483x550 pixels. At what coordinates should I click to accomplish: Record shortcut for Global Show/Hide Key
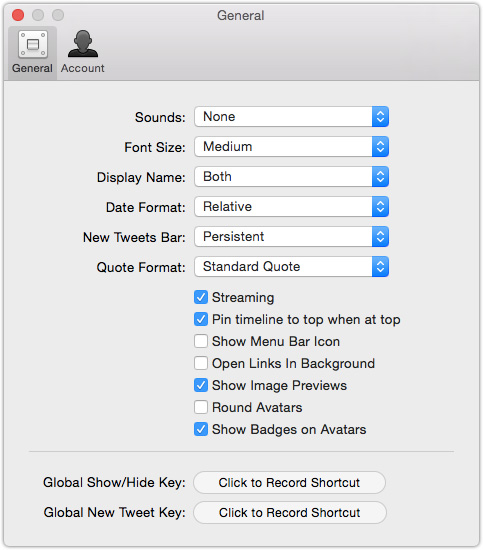(290, 483)
